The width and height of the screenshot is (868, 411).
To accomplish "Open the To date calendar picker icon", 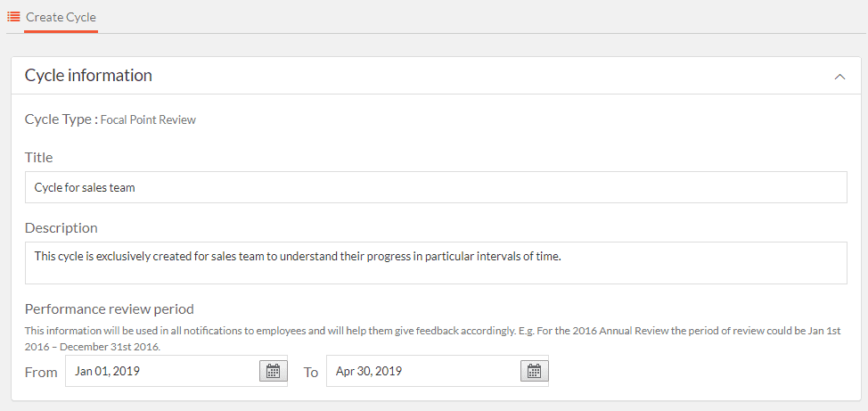I will click(534, 371).
